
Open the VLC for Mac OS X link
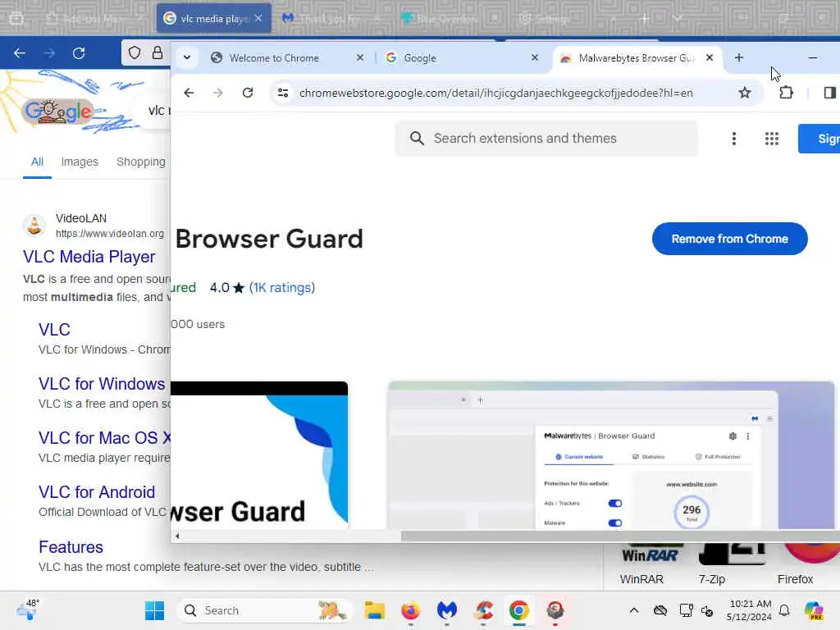[x=104, y=438]
